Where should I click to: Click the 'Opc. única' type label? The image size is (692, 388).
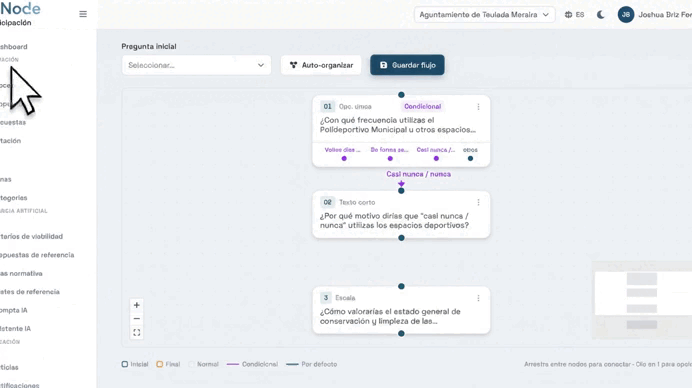(x=355, y=106)
